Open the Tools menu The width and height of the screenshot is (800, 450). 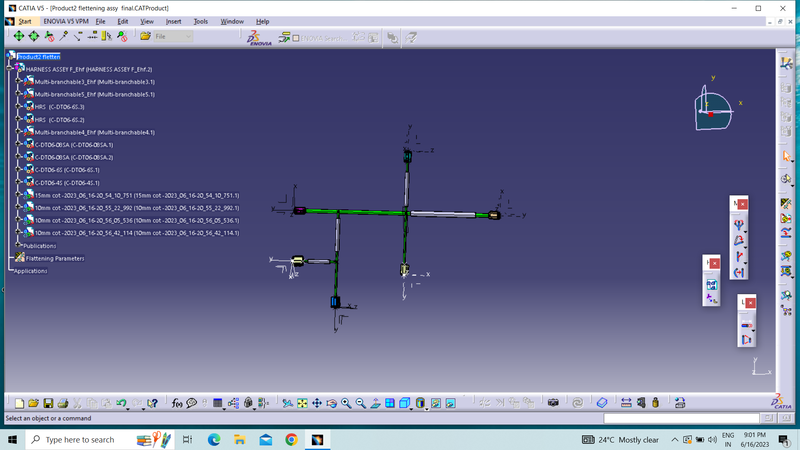[201, 21]
